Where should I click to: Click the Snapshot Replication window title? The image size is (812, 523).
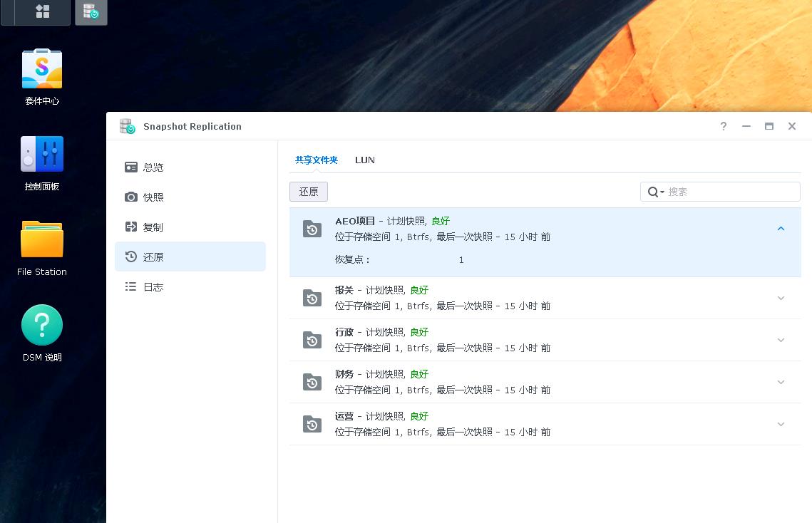192,126
